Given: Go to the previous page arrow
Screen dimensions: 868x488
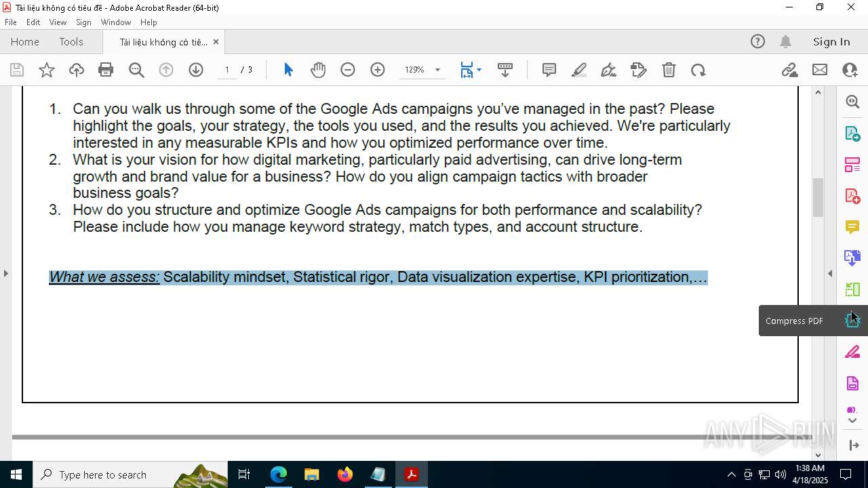Looking at the screenshot, I should [166, 70].
